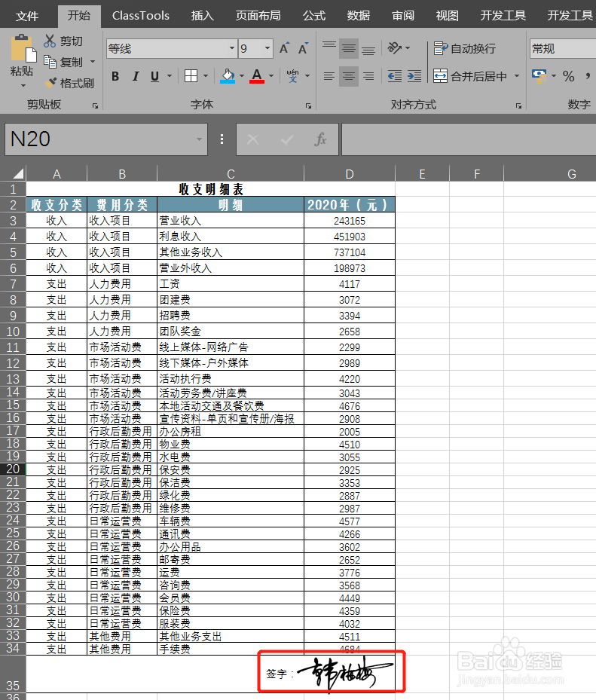The image size is (596, 700).
Task: Align text to the left
Action: click(x=329, y=76)
